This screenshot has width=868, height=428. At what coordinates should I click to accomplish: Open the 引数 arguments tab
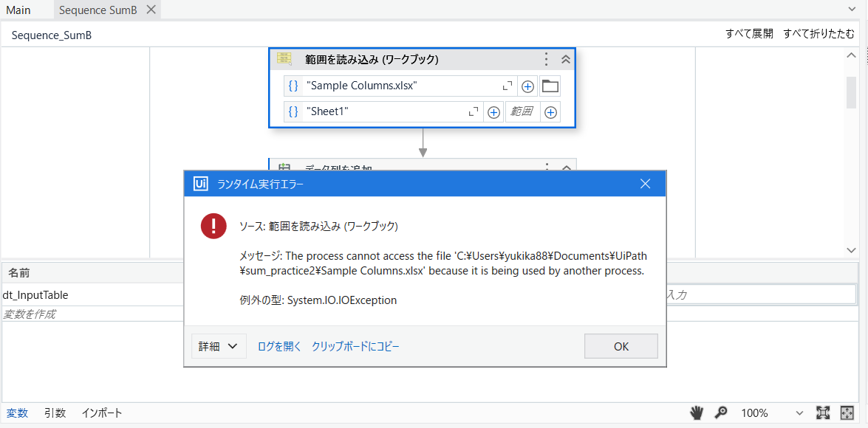[55, 413]
